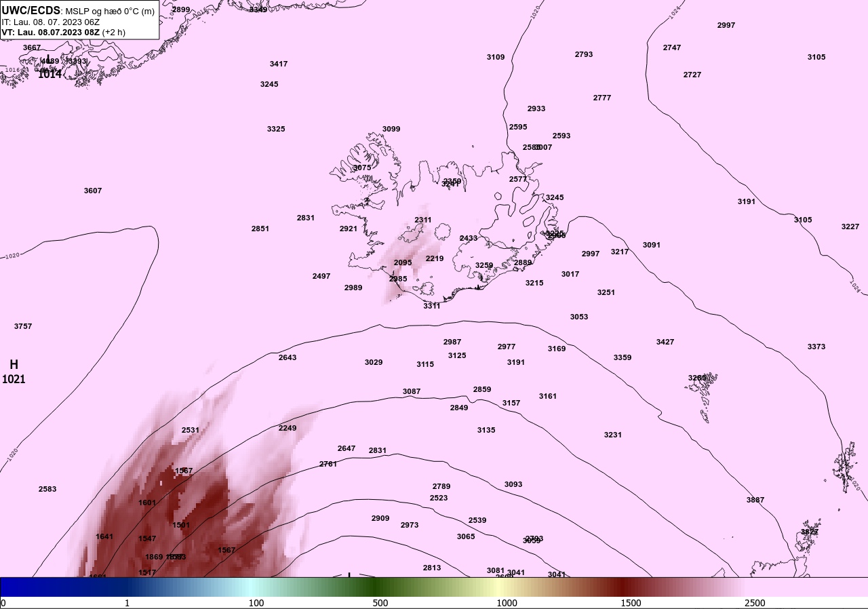Click the map value 3091
The width and height of the screenshot is (868, 609).
coord(652,245)
